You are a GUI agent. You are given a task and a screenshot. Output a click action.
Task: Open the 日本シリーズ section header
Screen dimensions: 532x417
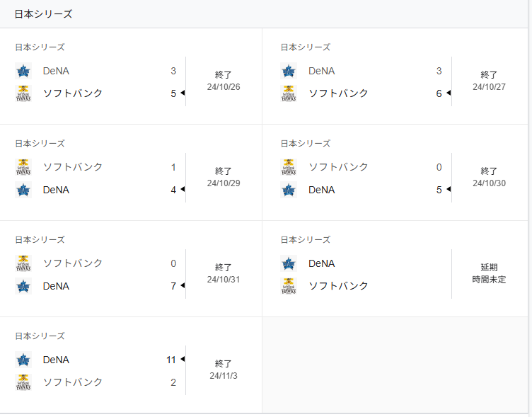click(x=43, y=14)
